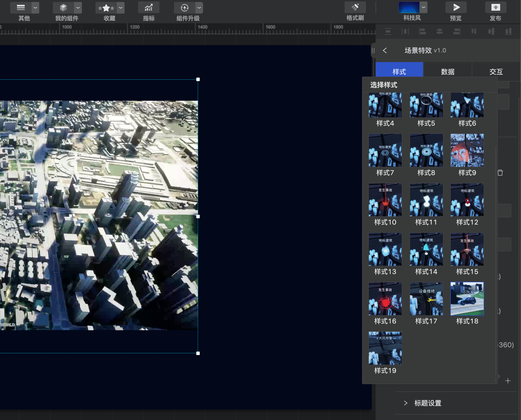Choose 样式16 red shield style
This screenshot has width=521, height=420.
point(385,299)
